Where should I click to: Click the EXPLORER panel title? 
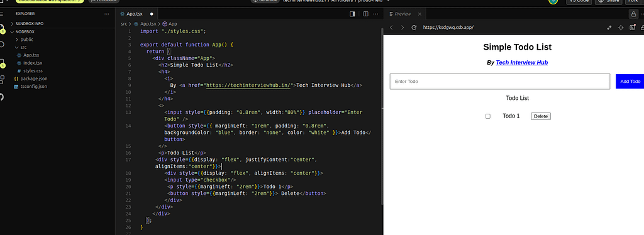point(25,14)
